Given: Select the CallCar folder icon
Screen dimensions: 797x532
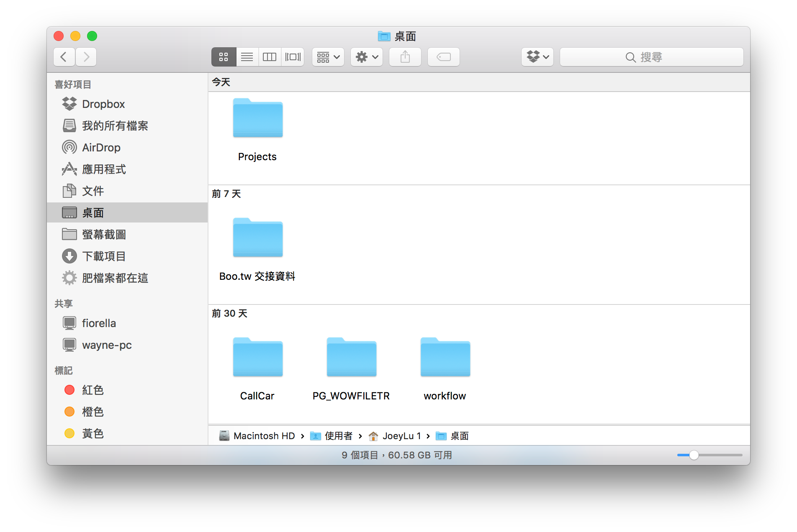Looking at the screenshot, I should (x=258, y=357).
